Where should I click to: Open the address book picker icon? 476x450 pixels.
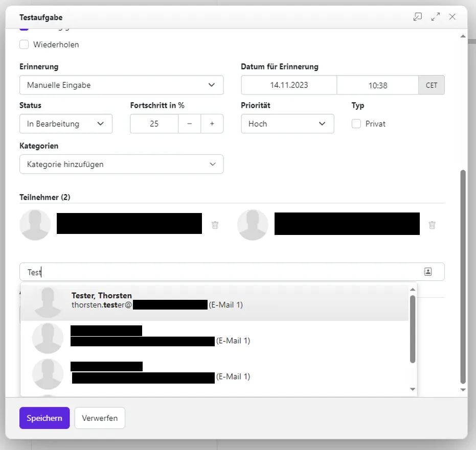click(427, 272)
